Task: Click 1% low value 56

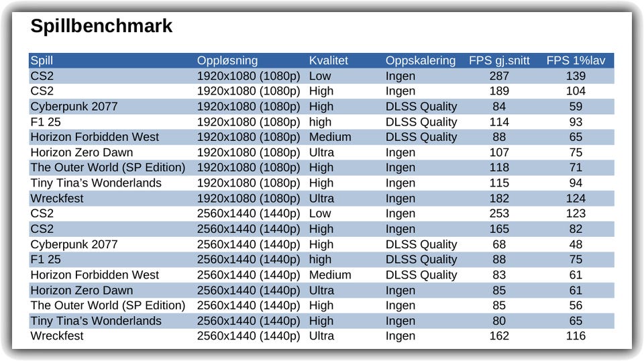Action: point(576,305)
